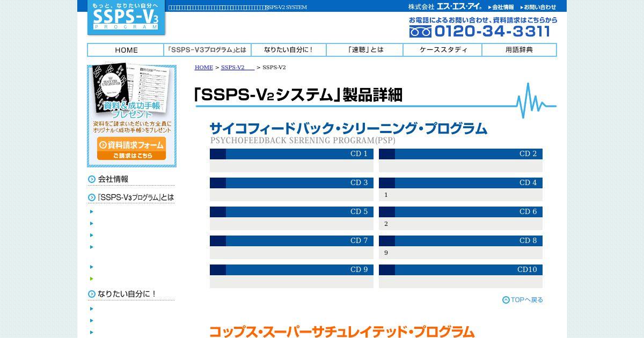The image size is (644, 338).
Task: Click the dark blue square beside CD 9
Action: (218, 270)
